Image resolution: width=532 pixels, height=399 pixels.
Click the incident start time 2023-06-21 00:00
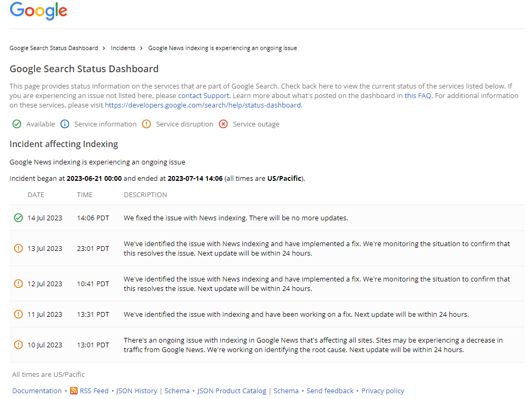point(94,178)
